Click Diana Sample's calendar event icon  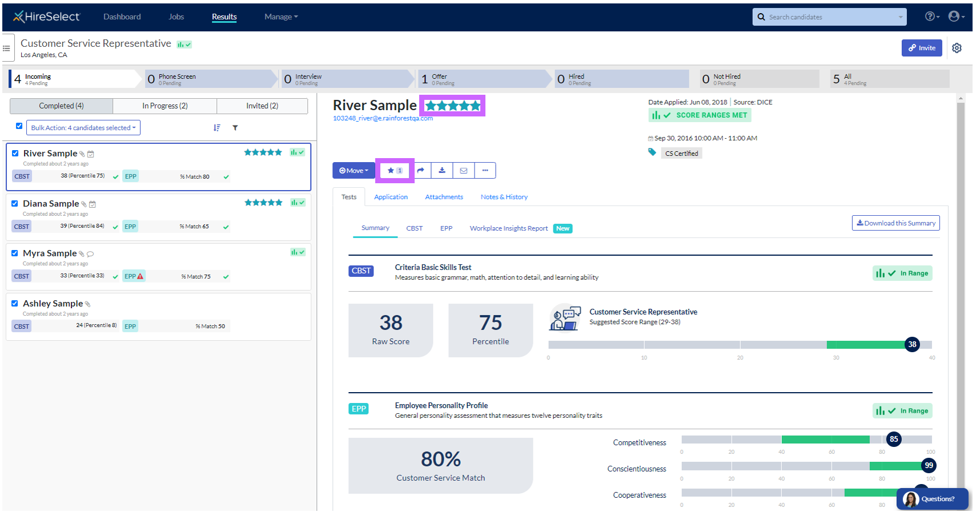tap(93, 204)
